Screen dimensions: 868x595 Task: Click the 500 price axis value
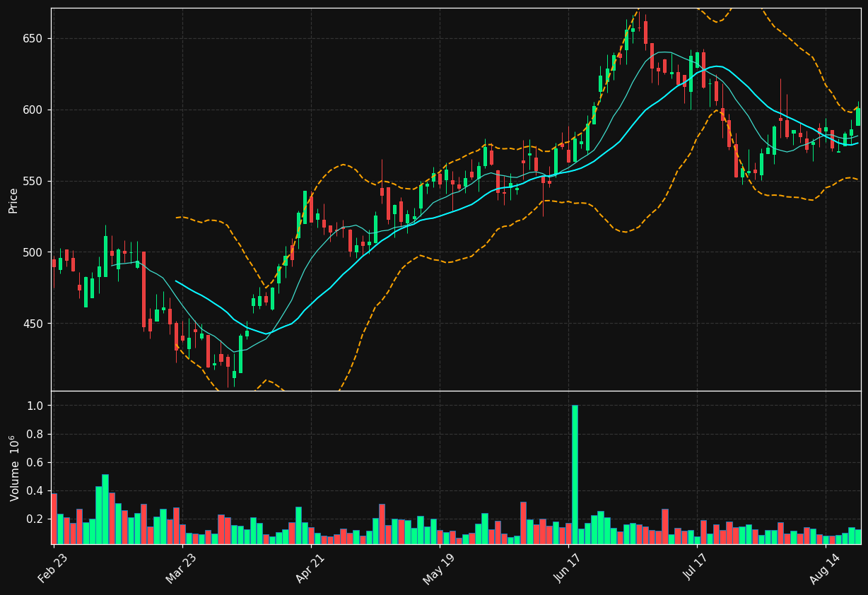(x=33, y=252)
